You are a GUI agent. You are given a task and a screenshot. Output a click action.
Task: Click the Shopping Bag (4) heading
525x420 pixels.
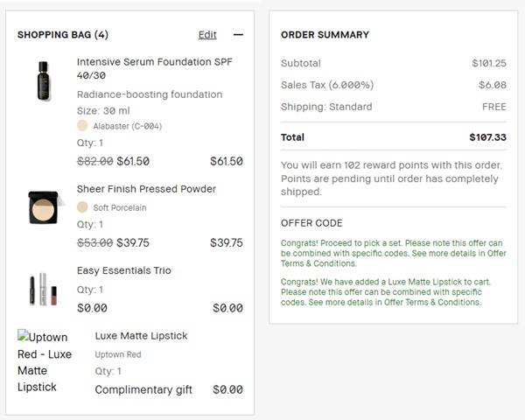63,35
